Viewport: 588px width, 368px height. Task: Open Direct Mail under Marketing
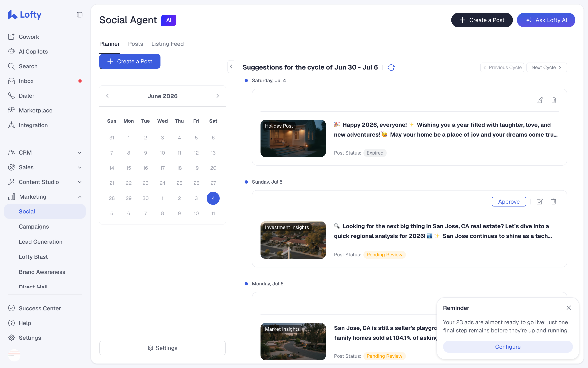pos(33,286)
